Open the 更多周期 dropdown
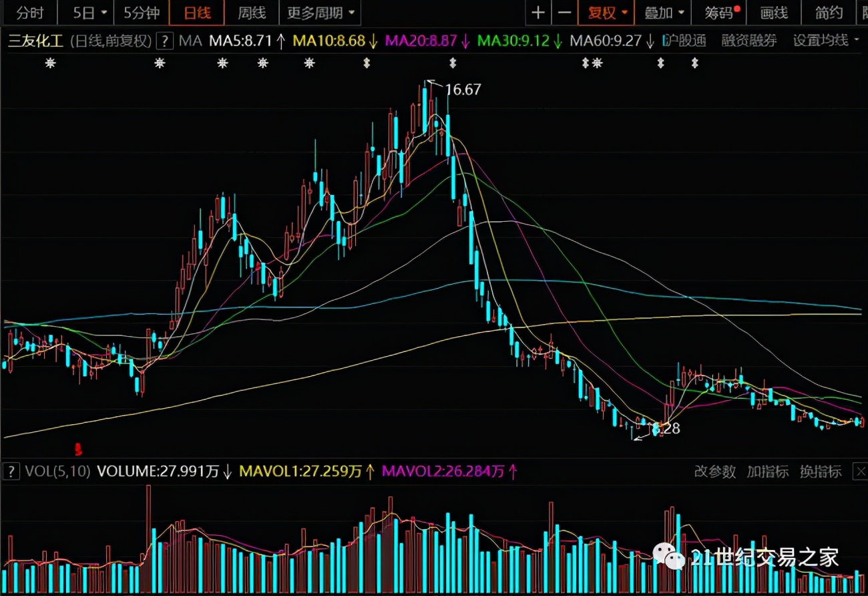Viewport: 868px width, 596px height. [320, 13]
